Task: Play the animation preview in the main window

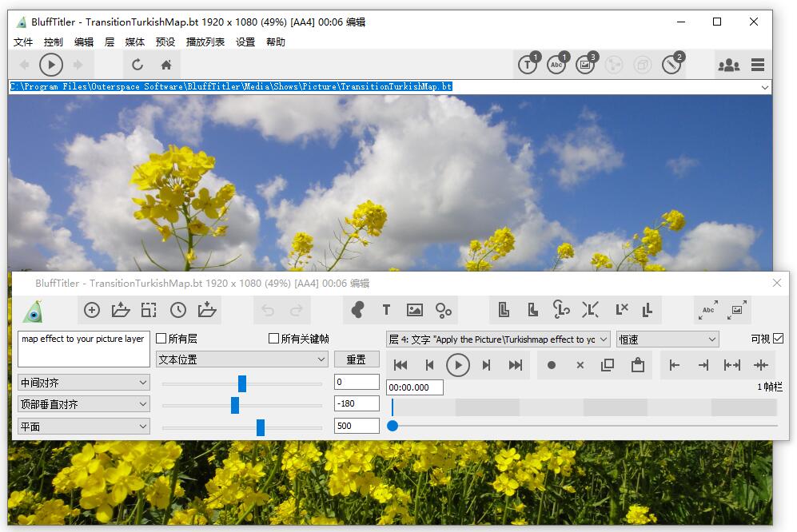Action: click(x=50, y=65)
